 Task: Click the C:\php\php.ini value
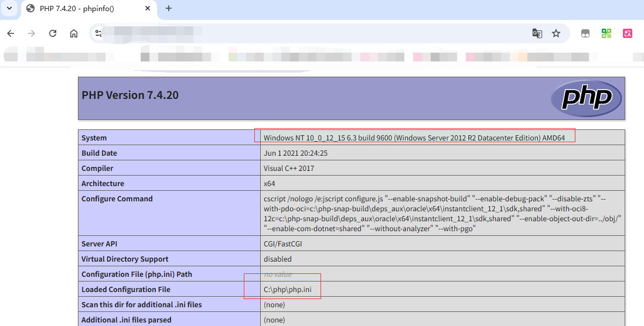(x=284, y=290)
